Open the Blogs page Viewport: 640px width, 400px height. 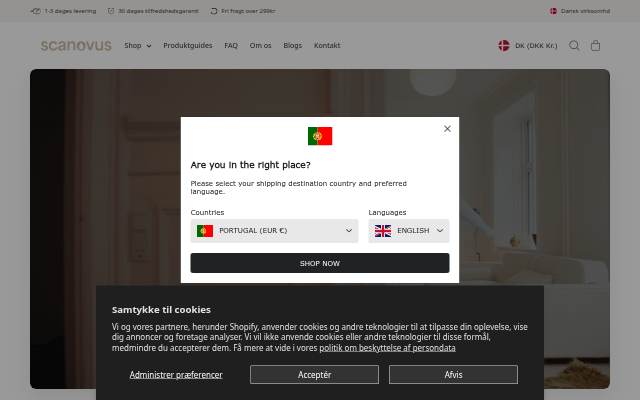click(293, 45)
